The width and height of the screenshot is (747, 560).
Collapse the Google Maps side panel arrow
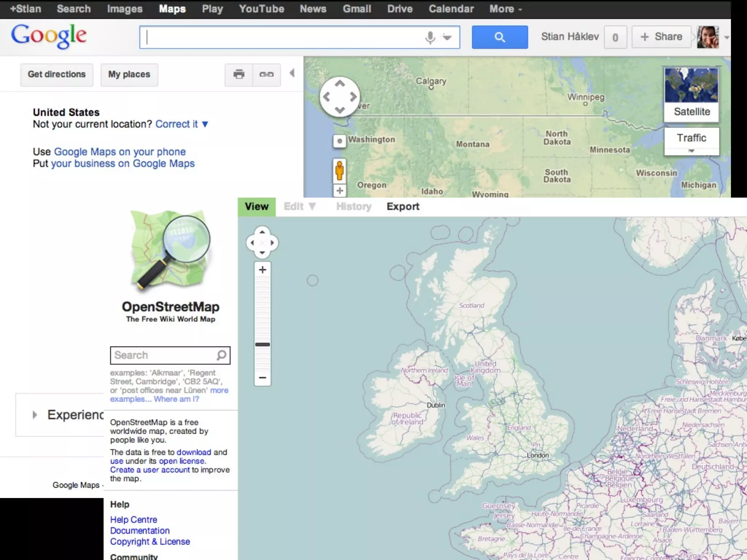pyautogui.click(x=292, y=73)
